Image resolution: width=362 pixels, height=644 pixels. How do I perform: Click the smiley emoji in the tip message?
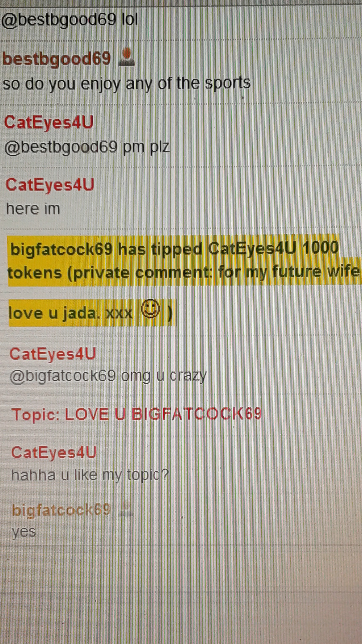click(x=150, y=310)
